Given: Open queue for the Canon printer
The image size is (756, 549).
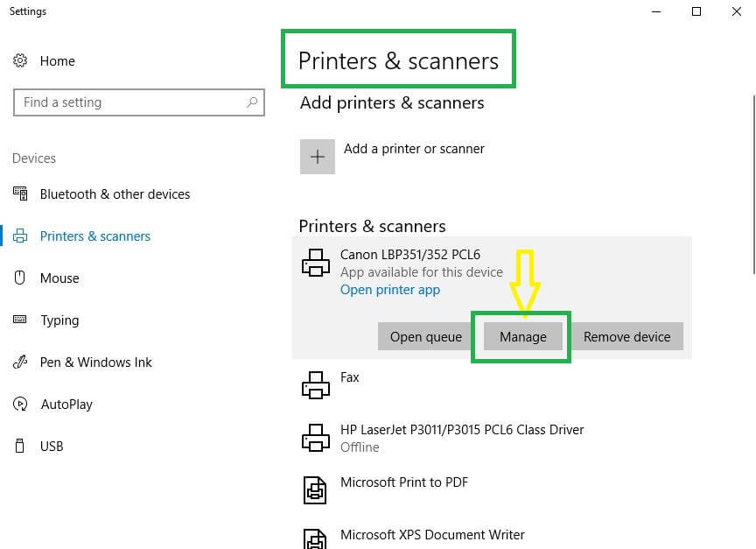Looking at the screenshot, I should 426,336.
